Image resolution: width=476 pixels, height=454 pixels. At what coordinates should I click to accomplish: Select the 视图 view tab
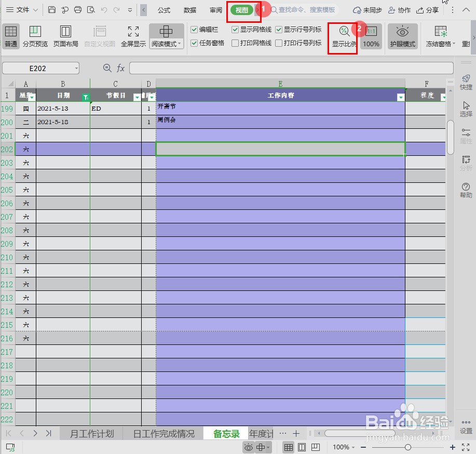point(242,10)
